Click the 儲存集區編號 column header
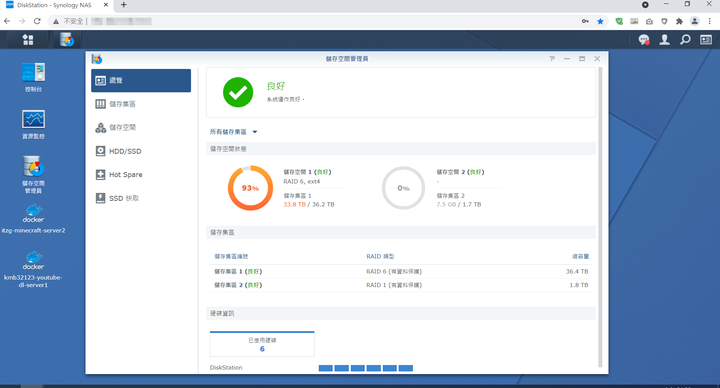Image resolution: width=720 pixels, height=388 pixels. (x=231, y=257)
